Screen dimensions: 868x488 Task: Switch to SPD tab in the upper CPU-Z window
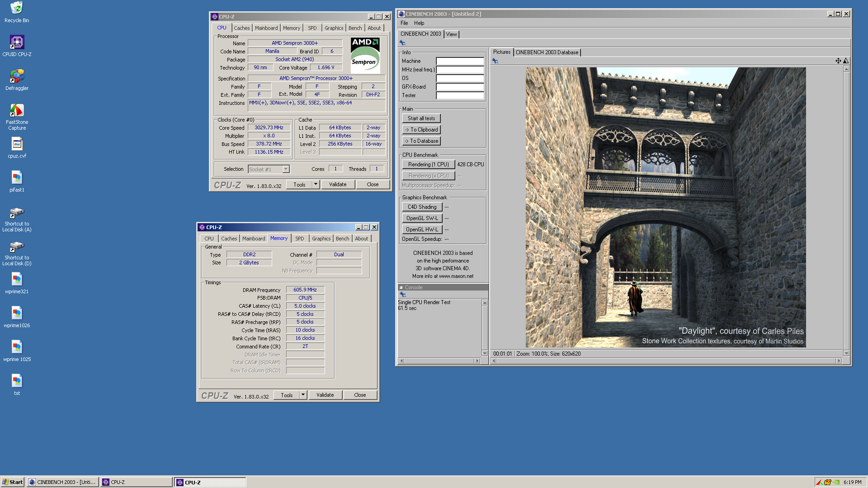pyautogui.click(x=312, y=28)
